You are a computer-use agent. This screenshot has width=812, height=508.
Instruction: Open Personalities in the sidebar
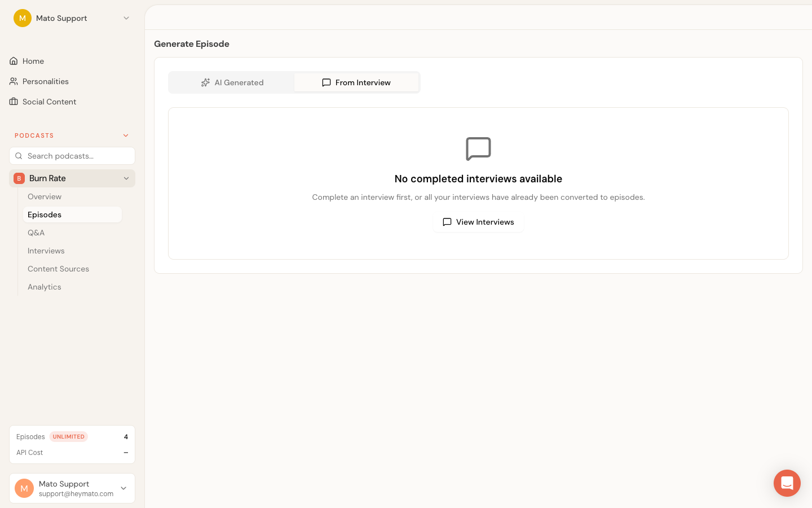[x=72, y=81]
